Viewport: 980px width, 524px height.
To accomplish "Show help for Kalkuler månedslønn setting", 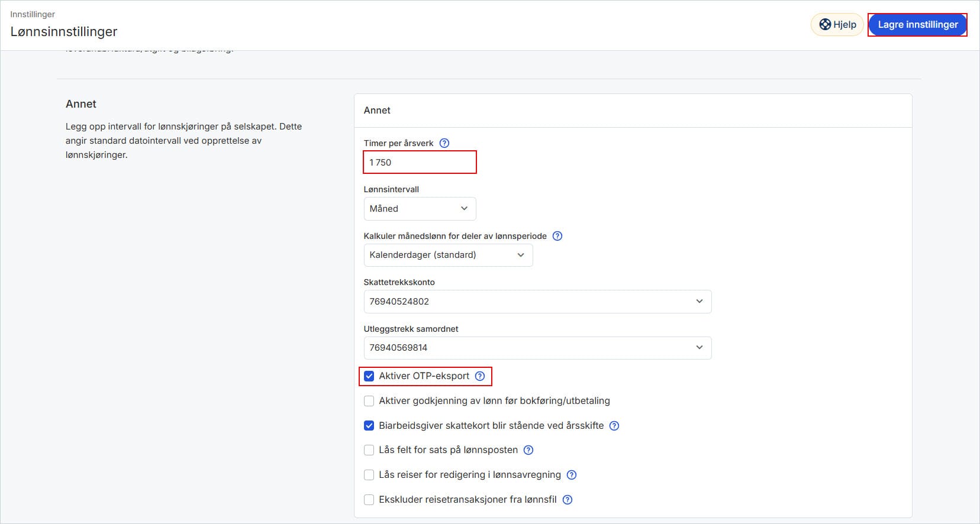I will 557,236.
